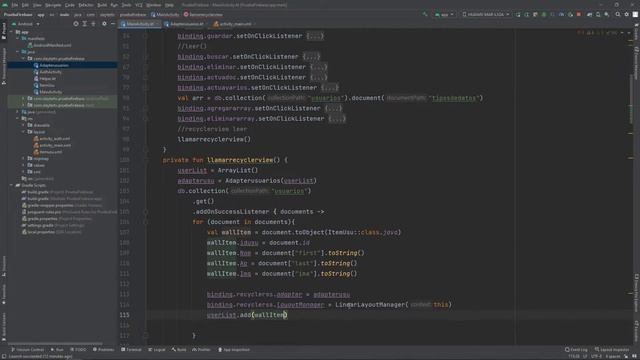The width and height of the screenshot is (640, 360).
Task: Open the Problems tool window
Action: click(x=104, y=350)
